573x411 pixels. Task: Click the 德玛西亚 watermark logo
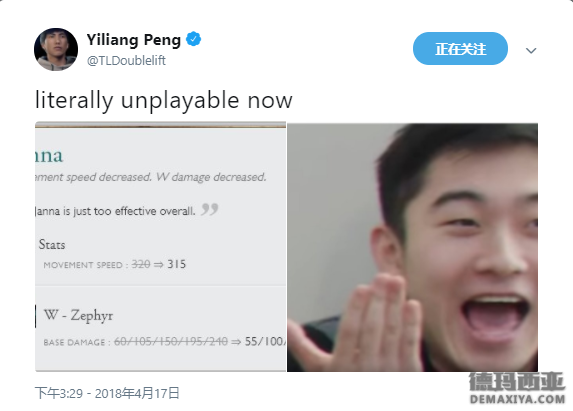[517, 382]
